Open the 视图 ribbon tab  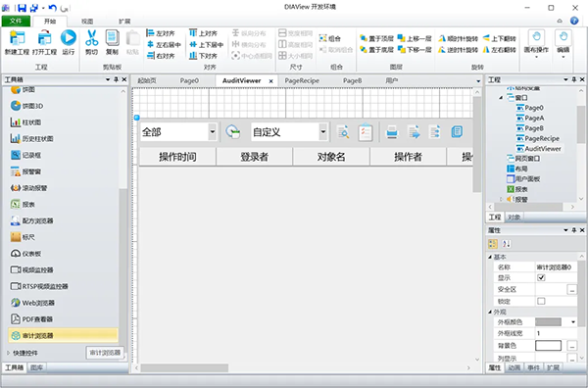(87, 22)
